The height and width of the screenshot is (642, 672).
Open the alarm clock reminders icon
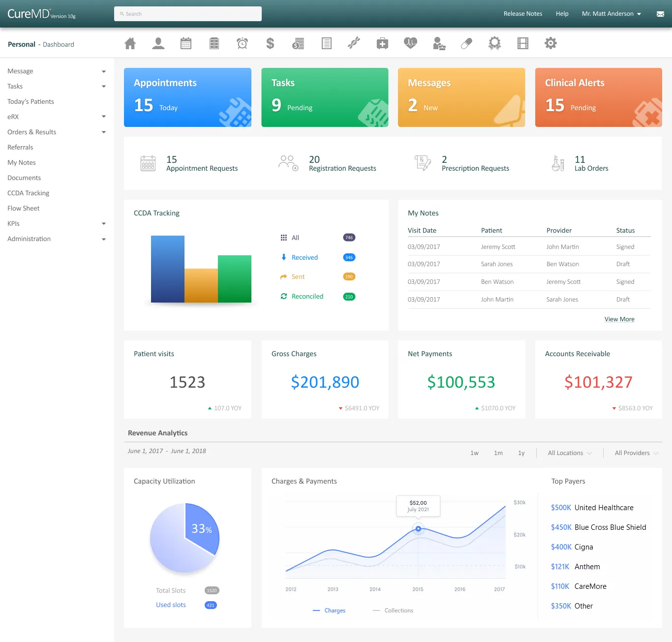242,44
